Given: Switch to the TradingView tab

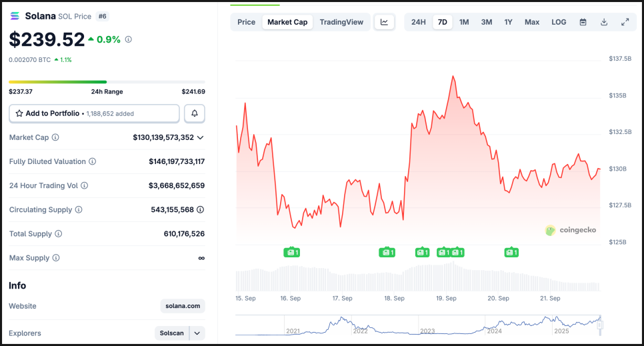Looking at the screenshot, I should [x=341, y=22].
